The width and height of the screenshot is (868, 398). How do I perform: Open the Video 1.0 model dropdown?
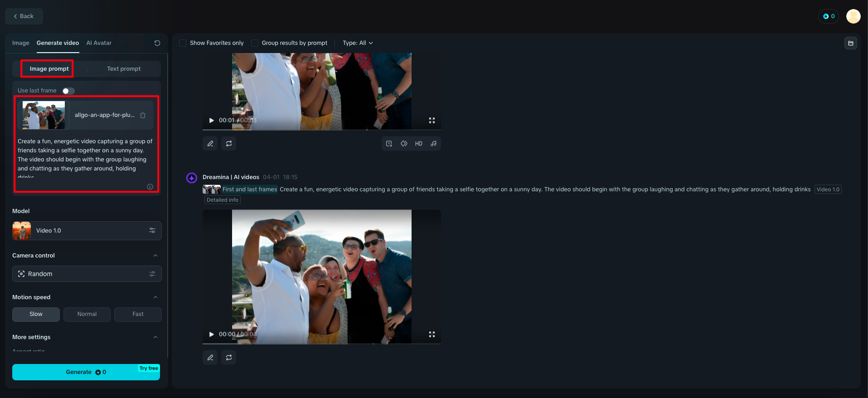point(87,231)
